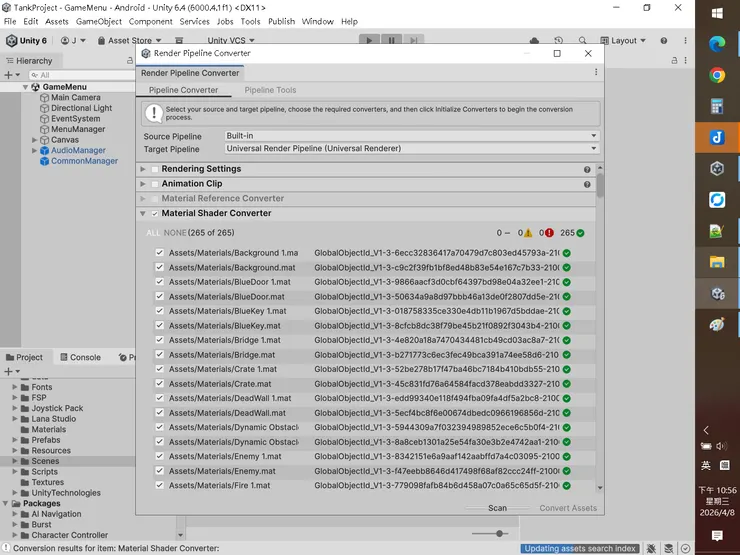The width and height of the screenshot is (740, 555).
Task: Toggle the Rendering Settings converter checkbox
Action: click(x=155, y=169)
